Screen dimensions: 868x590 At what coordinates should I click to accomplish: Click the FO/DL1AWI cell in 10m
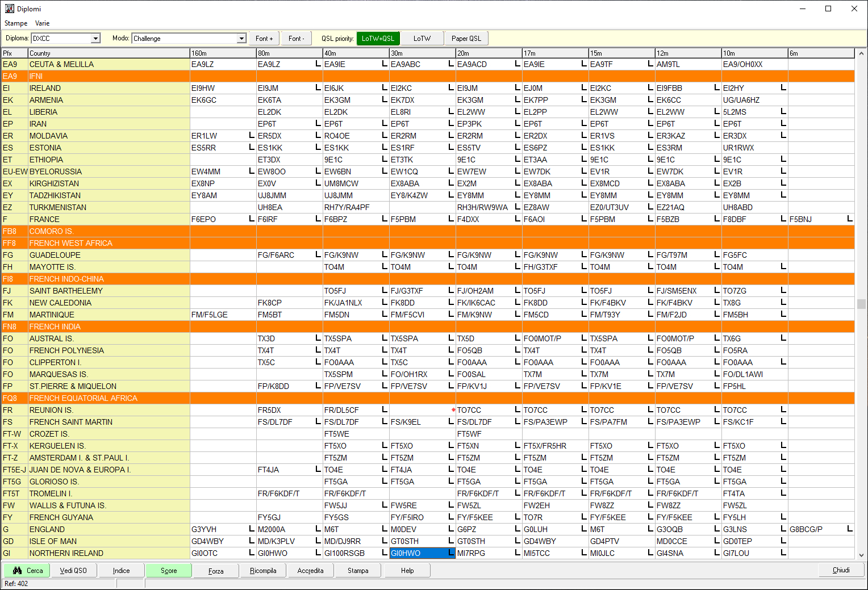tap(754, 374)
